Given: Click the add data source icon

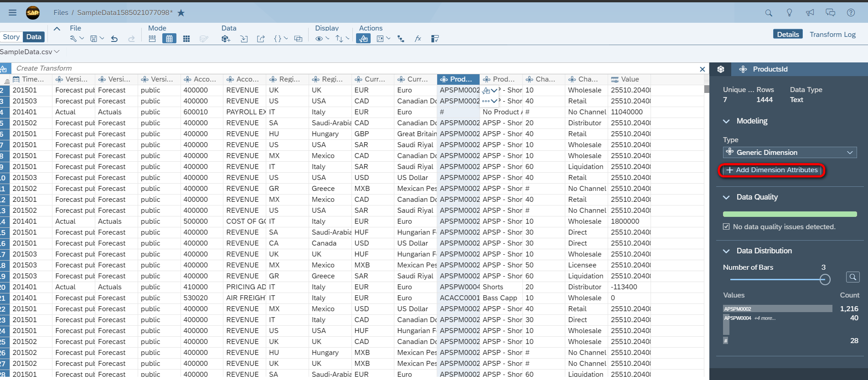Looking at the screenshot, I should (226, 39).
